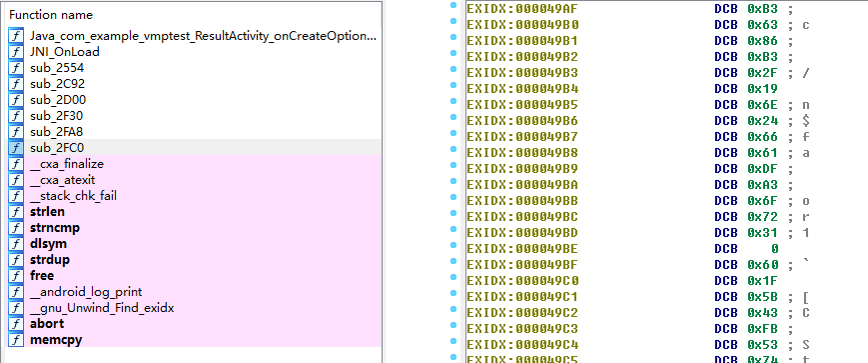Click DCB directive at EXIDX:000049B2

click(726, 57)
